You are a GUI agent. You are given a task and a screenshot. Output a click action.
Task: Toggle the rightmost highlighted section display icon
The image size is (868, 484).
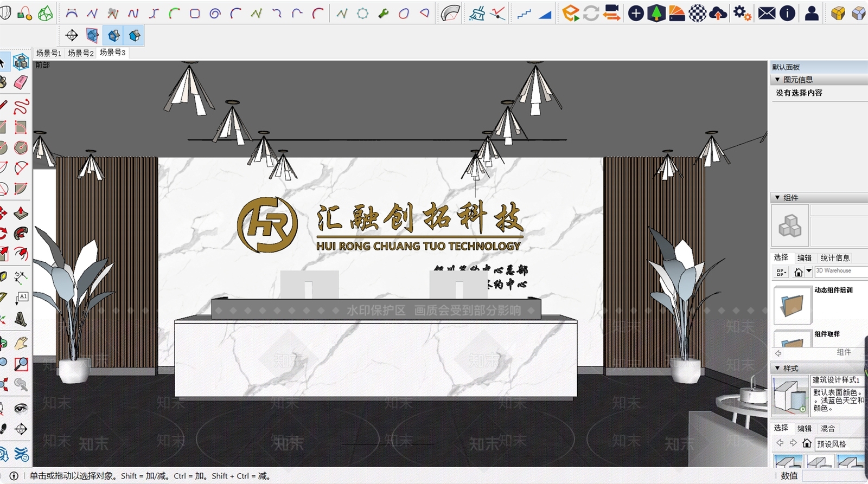(135, 36)
